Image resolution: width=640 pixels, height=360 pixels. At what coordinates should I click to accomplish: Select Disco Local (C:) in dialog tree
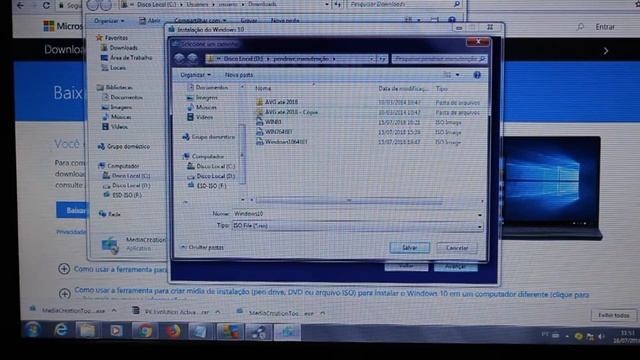coord(211,167)
